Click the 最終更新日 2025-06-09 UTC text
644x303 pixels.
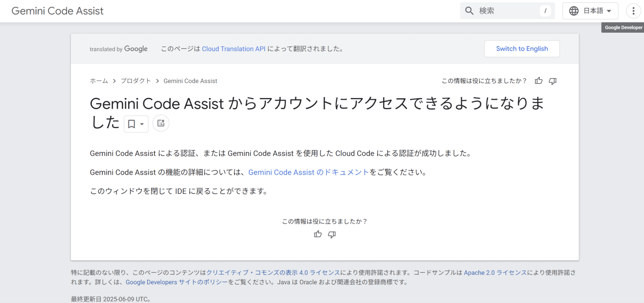pos(110,299)
